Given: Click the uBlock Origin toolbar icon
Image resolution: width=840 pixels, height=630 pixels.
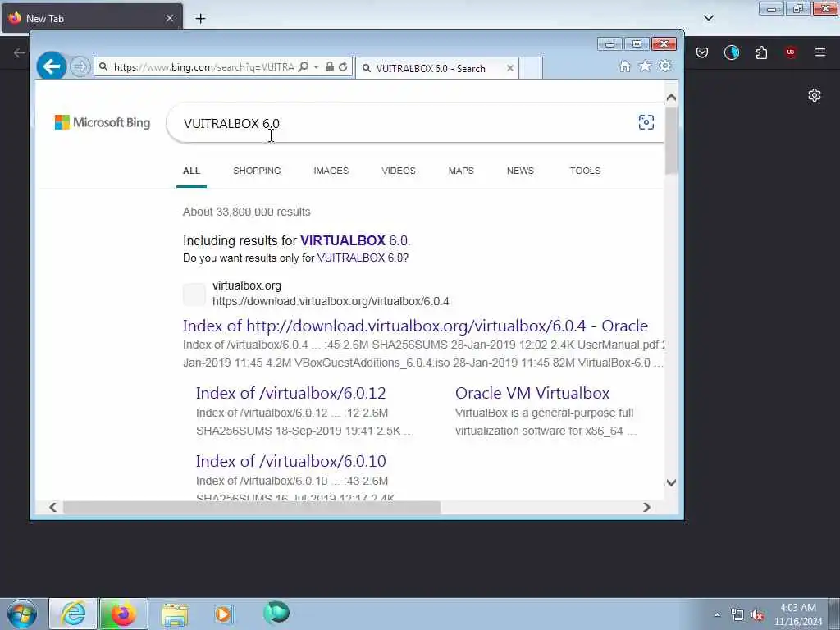Looking at the screenshot, I should pos(791,52).
